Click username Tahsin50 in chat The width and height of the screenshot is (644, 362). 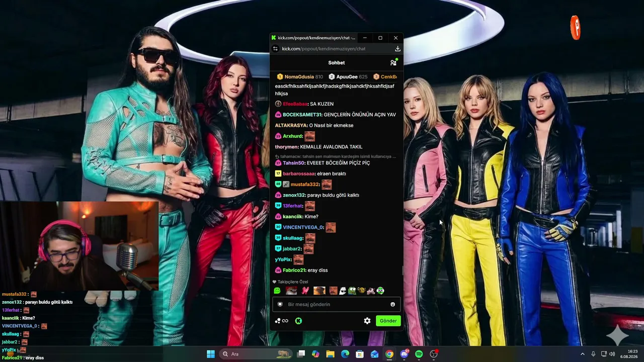pos(294,163)
